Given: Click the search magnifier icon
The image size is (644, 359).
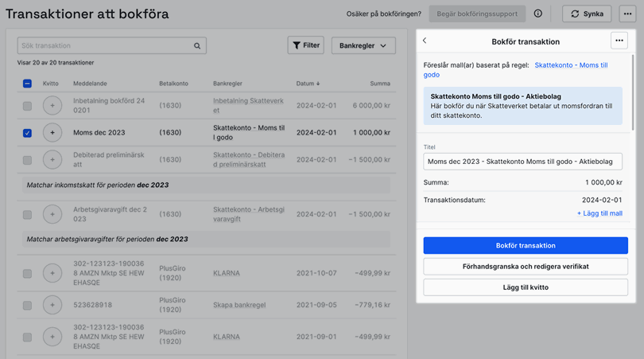Looking at the screenshot, I should (x=197, y=46).
